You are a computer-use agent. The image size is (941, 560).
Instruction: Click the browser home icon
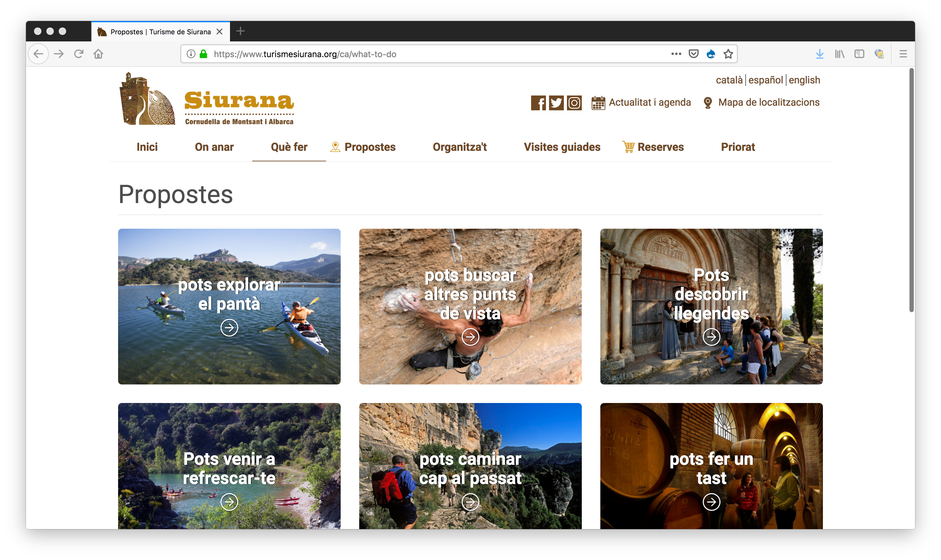click(x=98, y=54)
